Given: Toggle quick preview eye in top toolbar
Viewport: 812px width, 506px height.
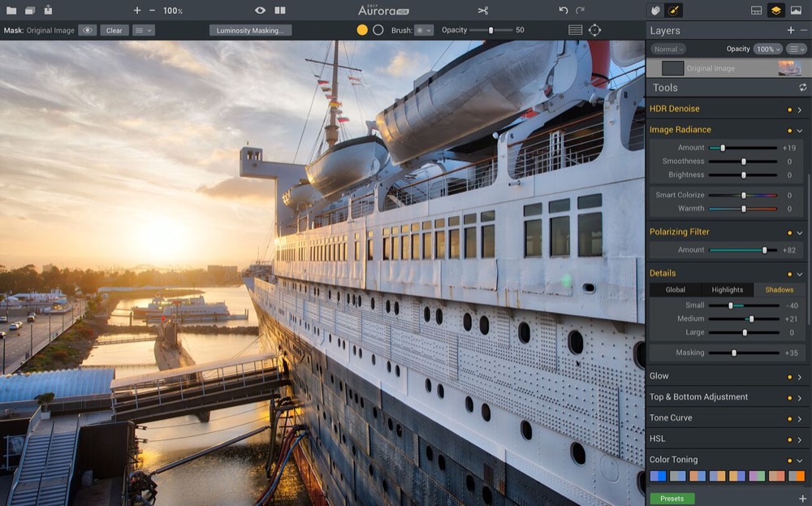Looking at the screenshot, I should point(260,10).
